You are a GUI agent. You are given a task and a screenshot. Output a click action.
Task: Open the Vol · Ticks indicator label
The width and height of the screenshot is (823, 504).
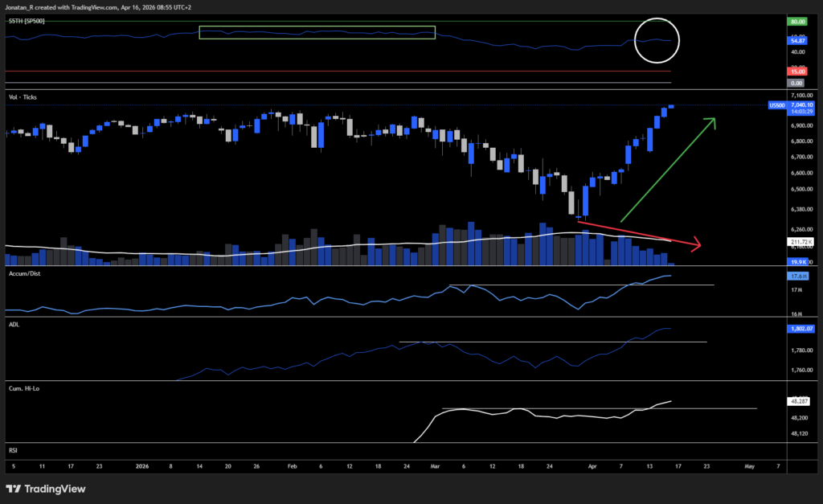23,96
